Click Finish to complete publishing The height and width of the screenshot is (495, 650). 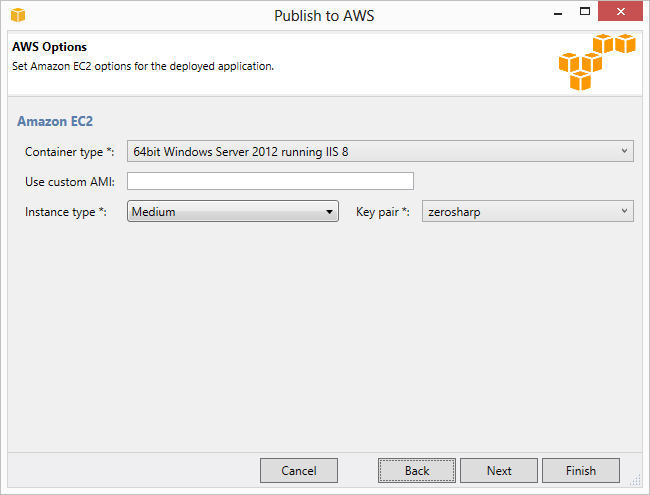tap(581, 471)
